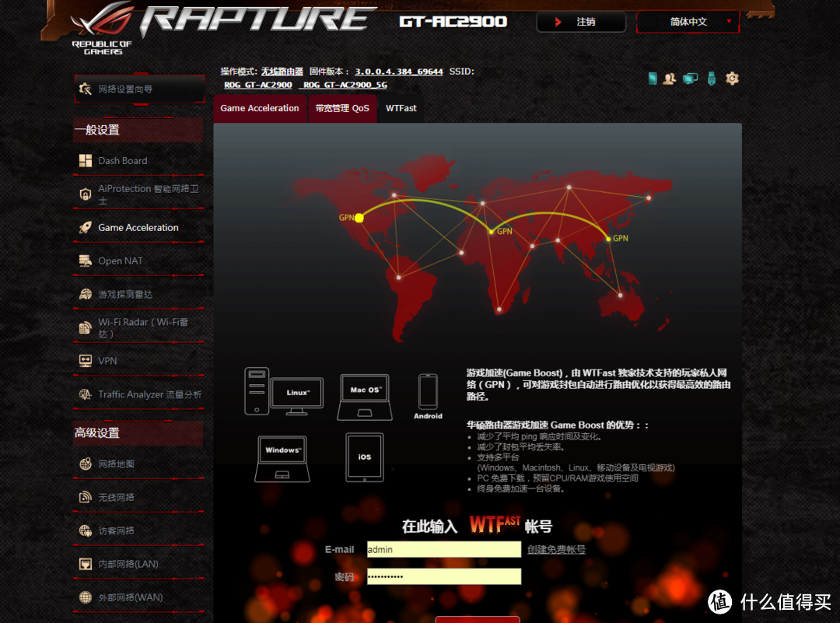Click the firmware version 3.0.0.4.384_69644 link

coord(399,72)
